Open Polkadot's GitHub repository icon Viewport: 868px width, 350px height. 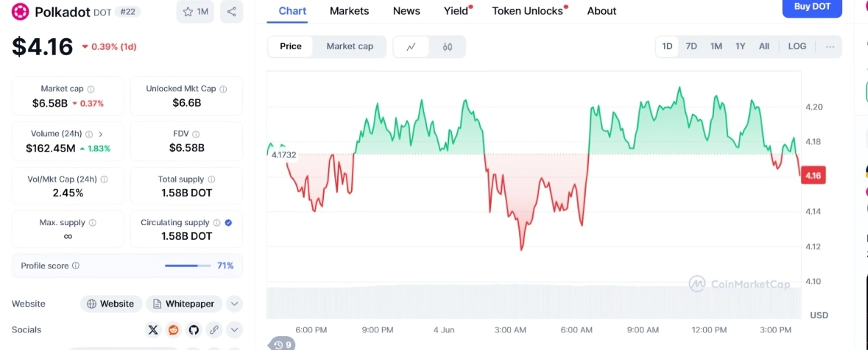coord(194,329)
